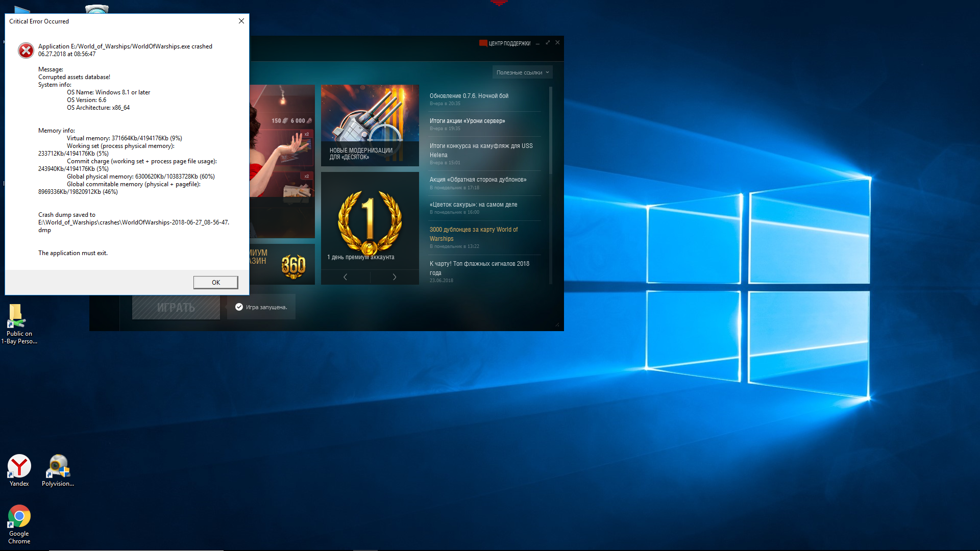Open the Polyvision desktop shortcut
Viewport: 980px width, 551px height.
tap(58, 470)
